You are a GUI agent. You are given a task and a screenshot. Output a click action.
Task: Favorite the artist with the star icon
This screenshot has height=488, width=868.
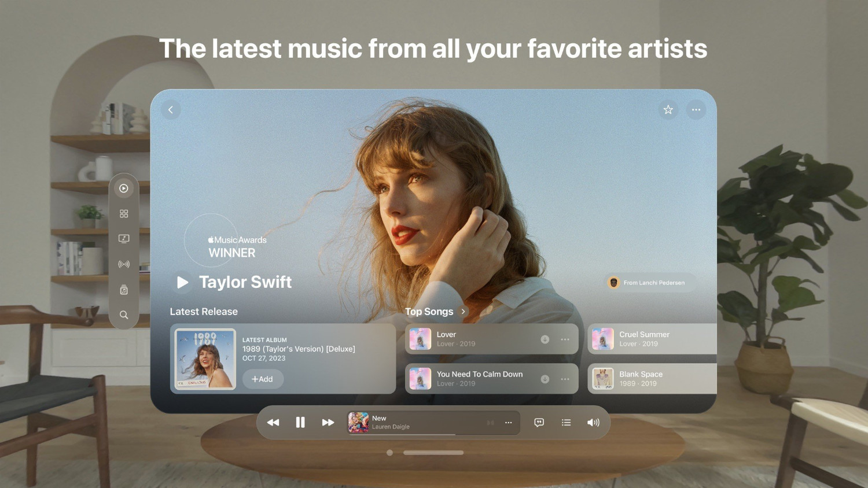click(668, 110)
